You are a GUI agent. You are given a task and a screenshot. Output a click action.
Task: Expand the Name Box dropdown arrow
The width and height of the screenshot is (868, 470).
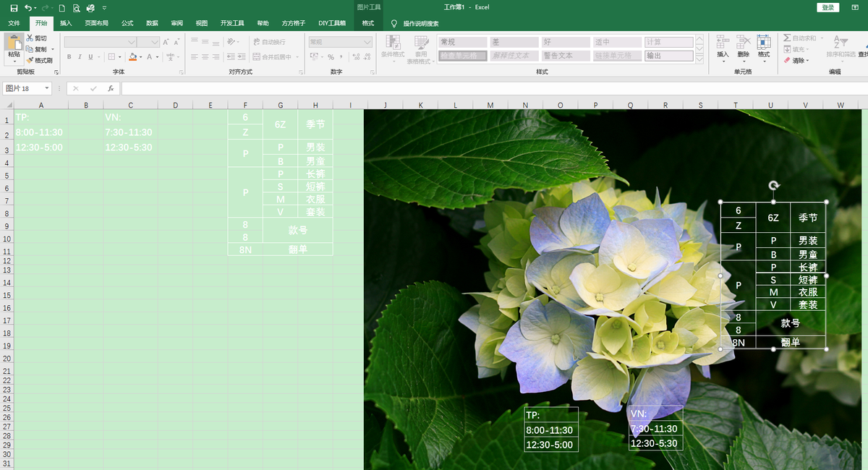click(x=47, y=88)
